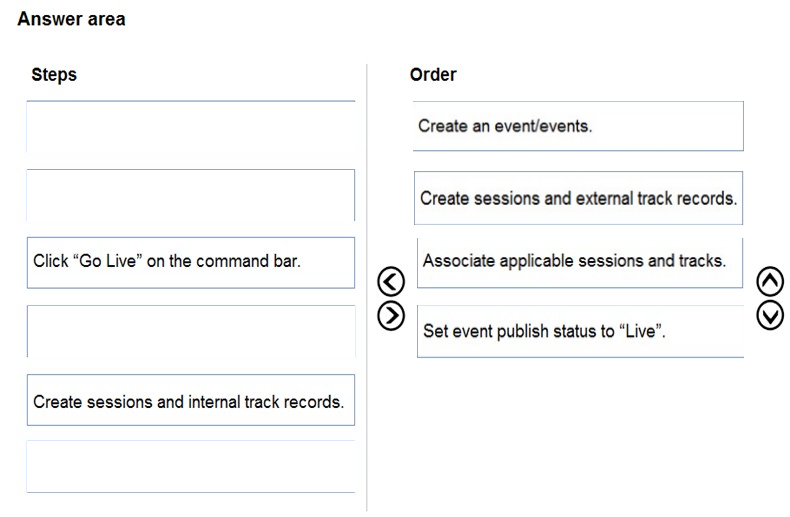Select 'Set event publish status to Live' item
This screenshot has width=790, height=517.
(x=580, y=331)
